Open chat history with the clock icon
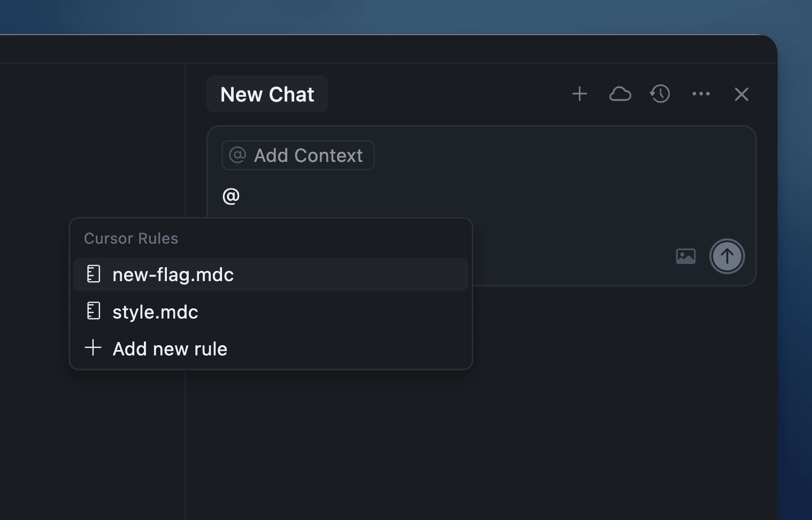 [660, 95]
